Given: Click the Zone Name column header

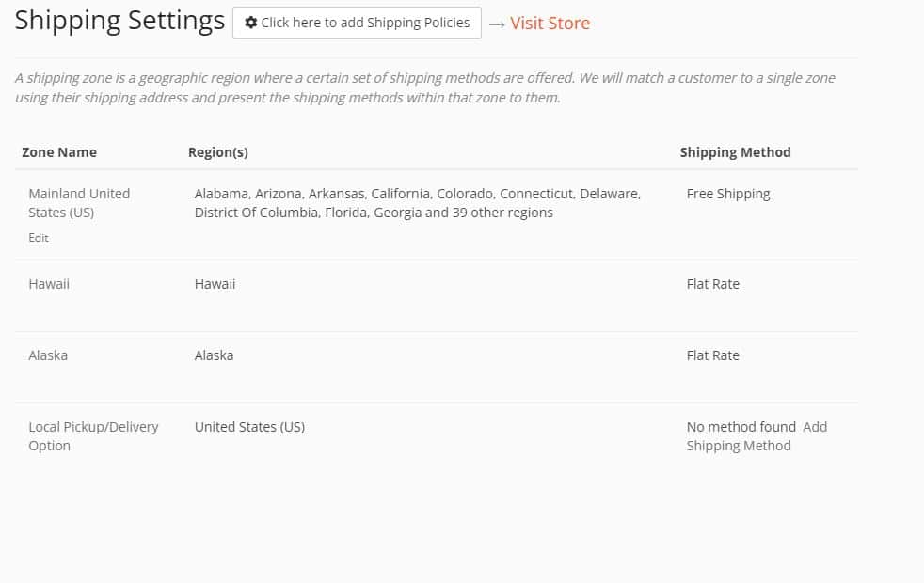Looking at the screenshot, I should tap(59, 152).
